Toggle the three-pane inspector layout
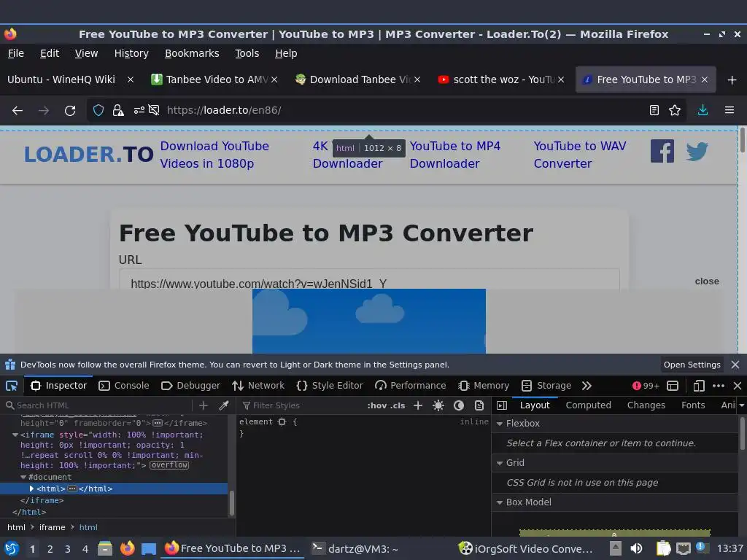This screenshot has height=560, width=747. coord(502,405)
